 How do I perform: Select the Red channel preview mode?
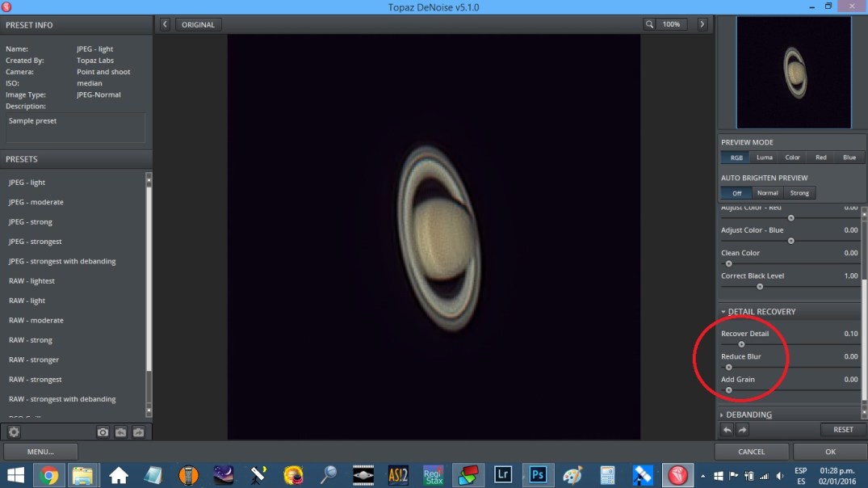point(820,158)
